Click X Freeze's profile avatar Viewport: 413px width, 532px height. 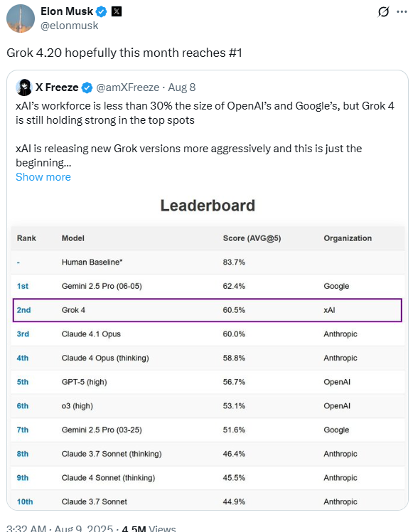[24, 87]
